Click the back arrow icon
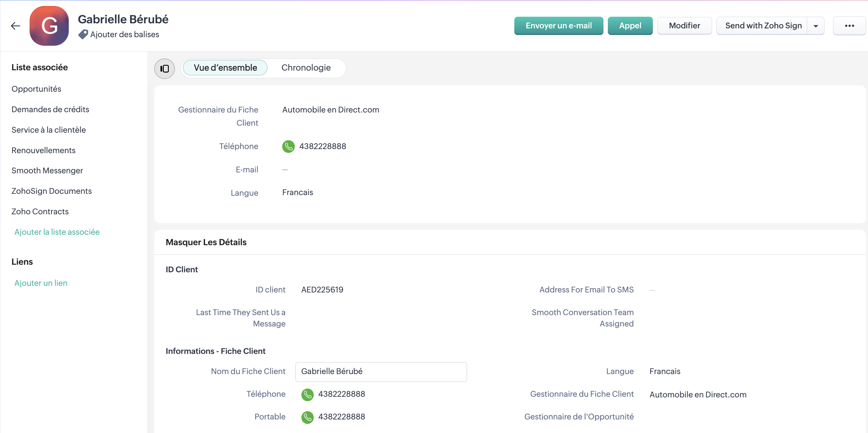This screenshot has height=433, width=868. pyautogui.click(x=15, y=26)
